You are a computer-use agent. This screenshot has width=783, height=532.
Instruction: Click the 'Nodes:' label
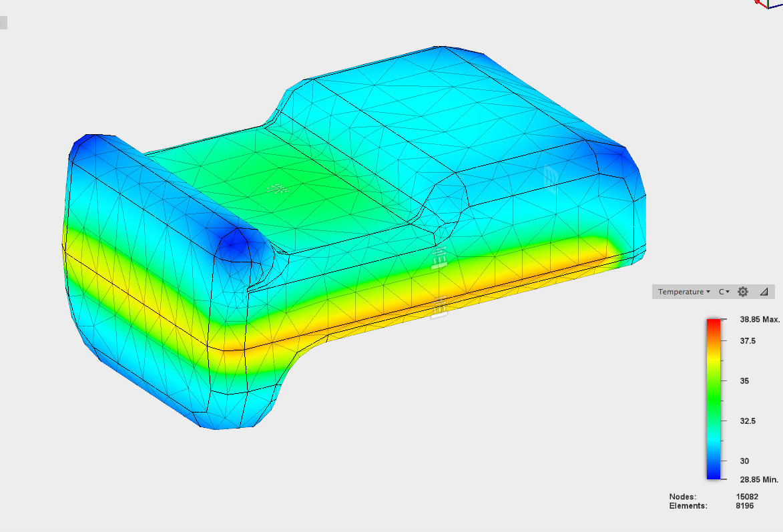coord(683,497)
